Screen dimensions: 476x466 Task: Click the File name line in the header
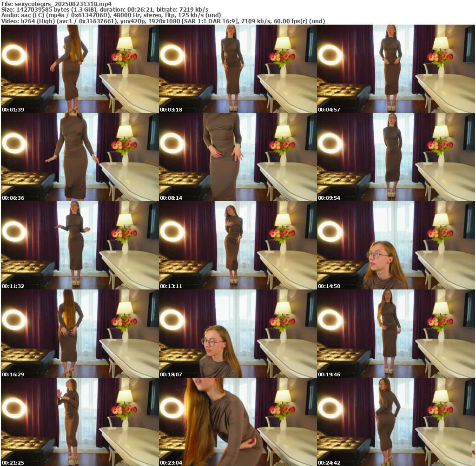pyautogui.click(x=56, y=4)
